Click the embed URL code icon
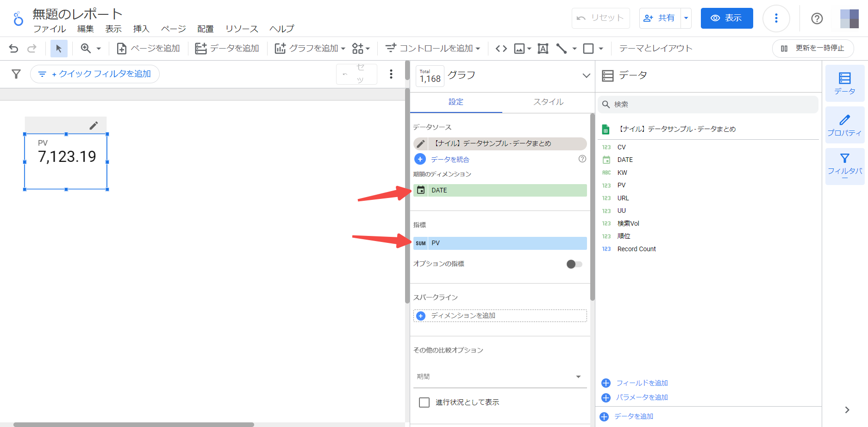868x427 pixels. click(x=501, y=48)
